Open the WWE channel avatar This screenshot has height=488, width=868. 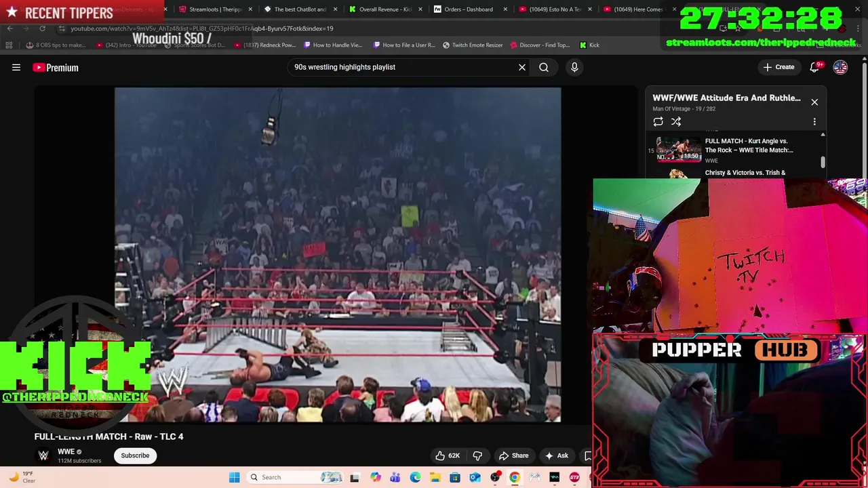pyautogui.click(x=43, y=455)
